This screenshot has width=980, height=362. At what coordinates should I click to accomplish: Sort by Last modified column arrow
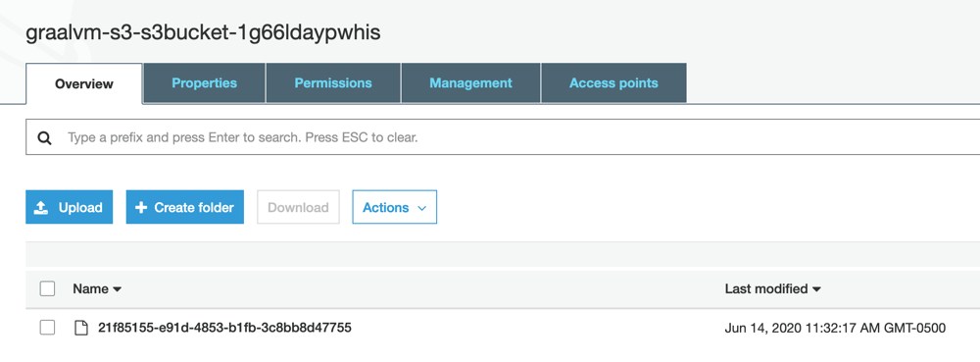[816, 289]
